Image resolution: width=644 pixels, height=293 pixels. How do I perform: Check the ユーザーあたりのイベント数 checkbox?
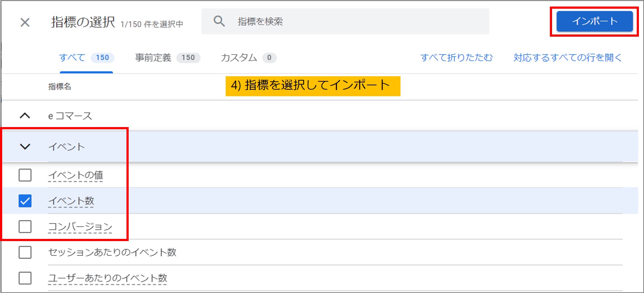click(x=25, y=278)
